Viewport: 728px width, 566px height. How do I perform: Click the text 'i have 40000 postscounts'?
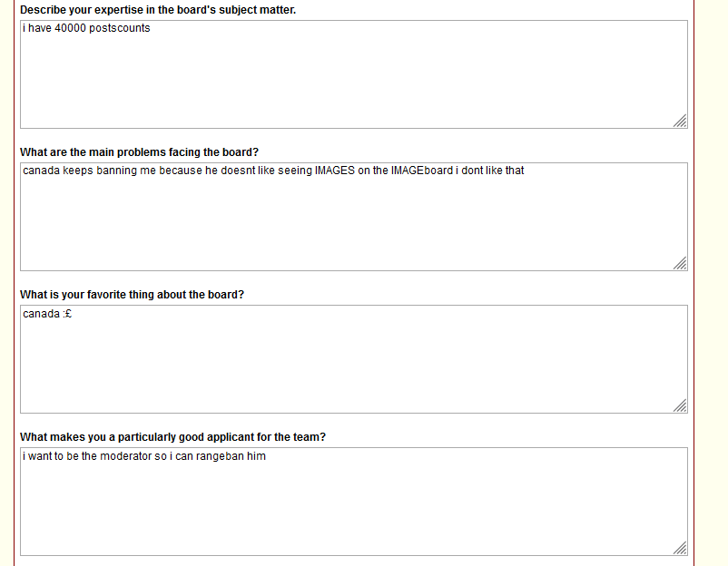86,28
